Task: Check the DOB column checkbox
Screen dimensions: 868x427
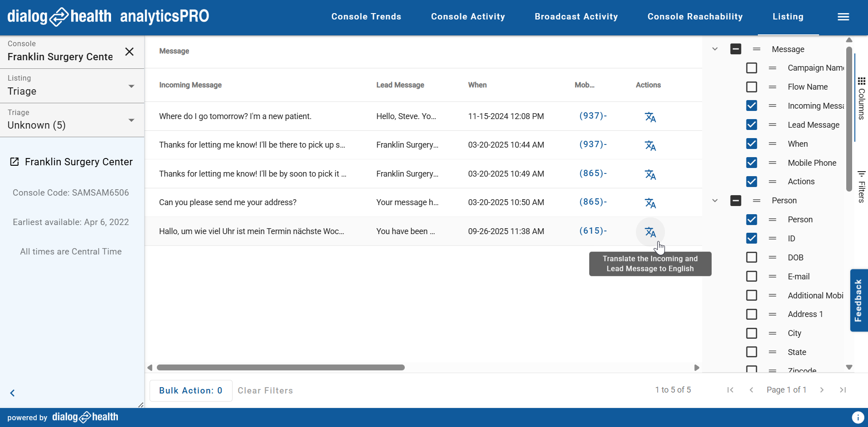Action: [x=751, y=257]
